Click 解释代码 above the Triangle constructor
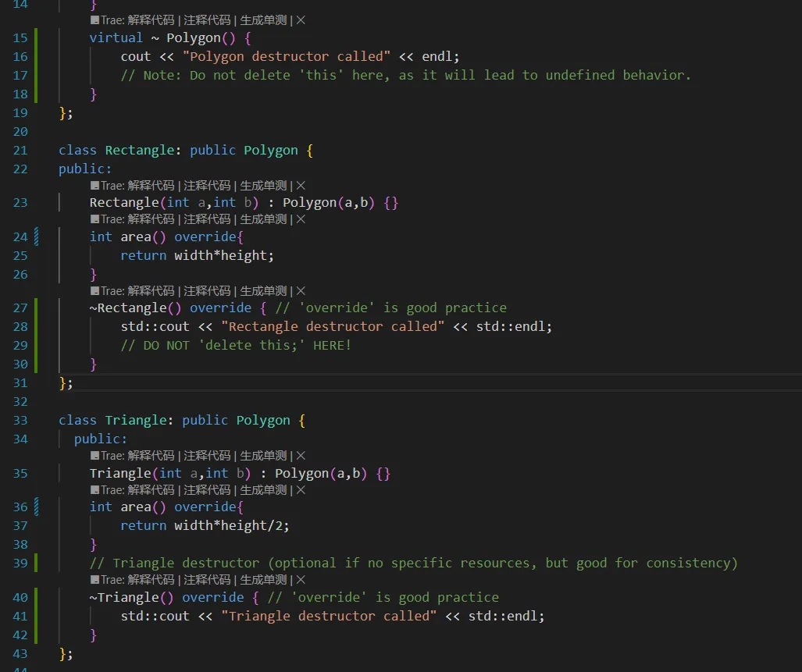Viewport: 802px width, 672px height. 151,456
